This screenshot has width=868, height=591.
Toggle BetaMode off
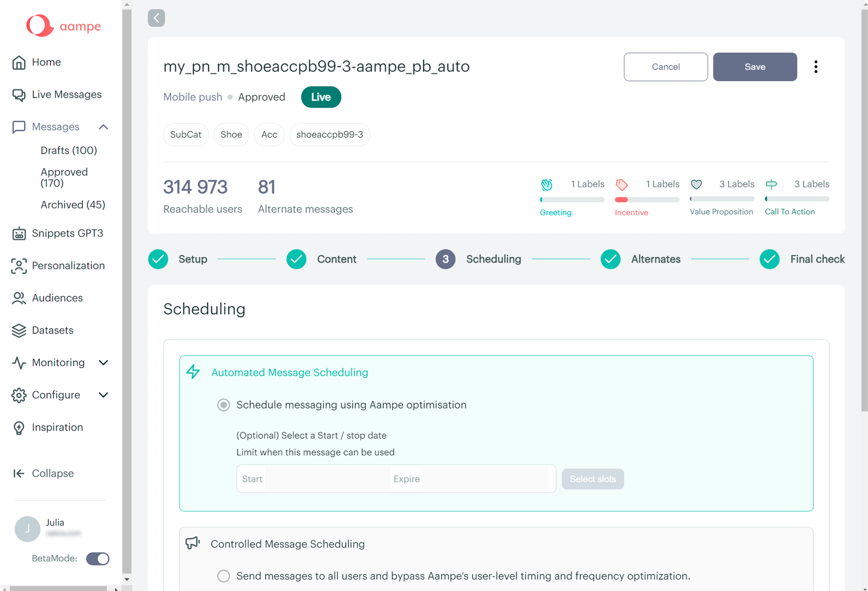point(97,558)
